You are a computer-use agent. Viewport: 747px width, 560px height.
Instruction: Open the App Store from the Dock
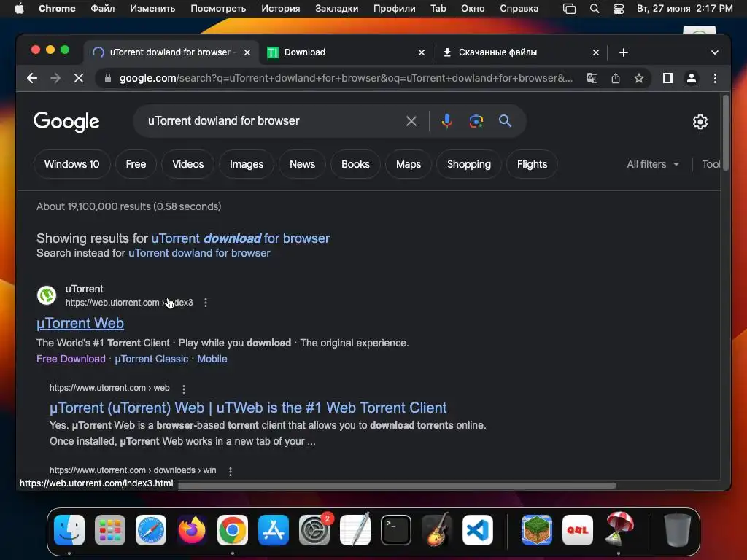274,530
